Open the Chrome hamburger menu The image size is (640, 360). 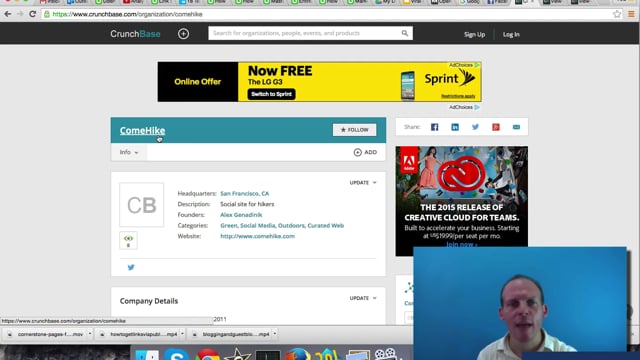pyautogui.click(x=631, y=14)
